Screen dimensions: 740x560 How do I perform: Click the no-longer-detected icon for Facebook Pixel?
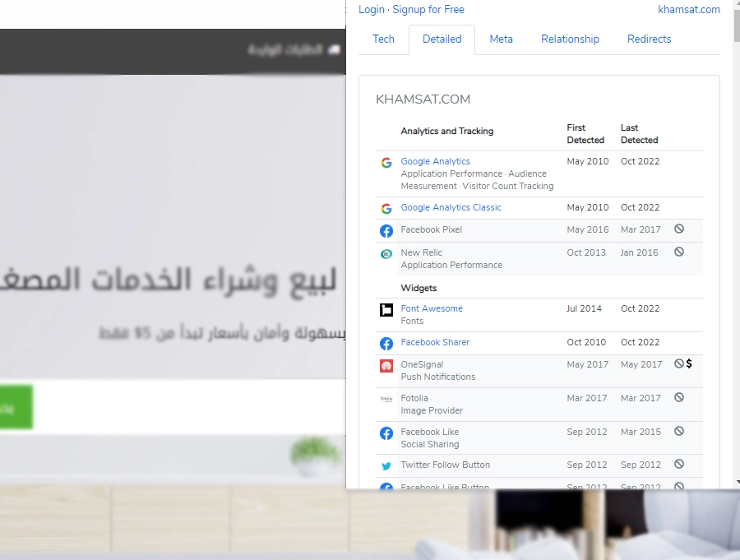[x=679, y=229]
